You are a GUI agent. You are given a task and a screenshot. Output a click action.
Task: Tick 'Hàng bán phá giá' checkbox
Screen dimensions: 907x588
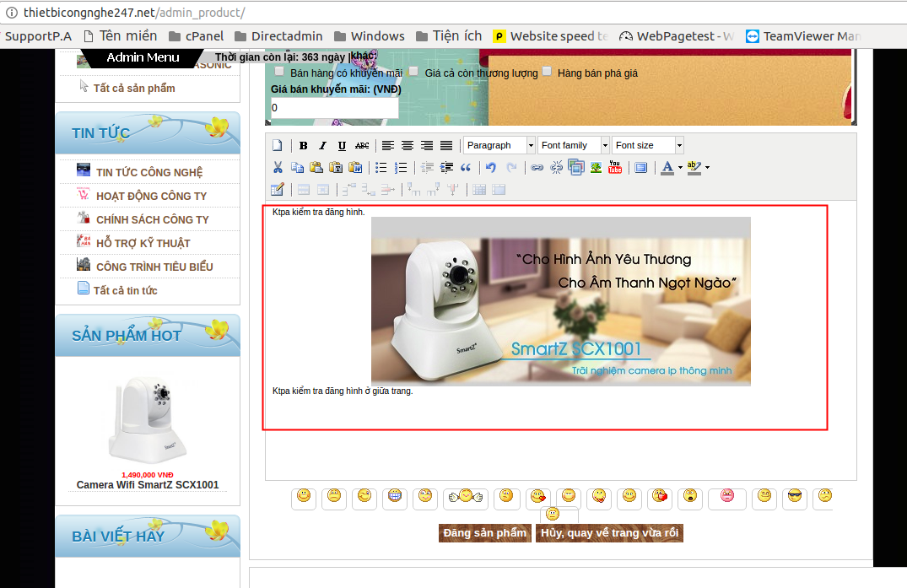tap(547, 71)
